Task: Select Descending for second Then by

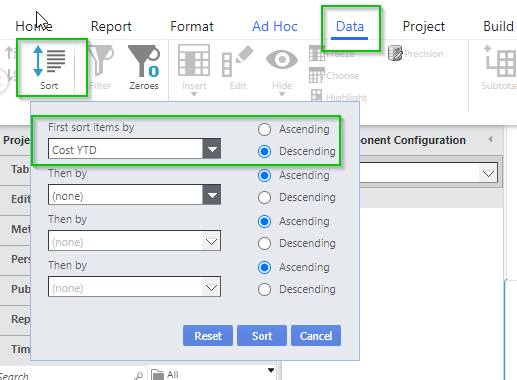Action: [x=264, y=243]
